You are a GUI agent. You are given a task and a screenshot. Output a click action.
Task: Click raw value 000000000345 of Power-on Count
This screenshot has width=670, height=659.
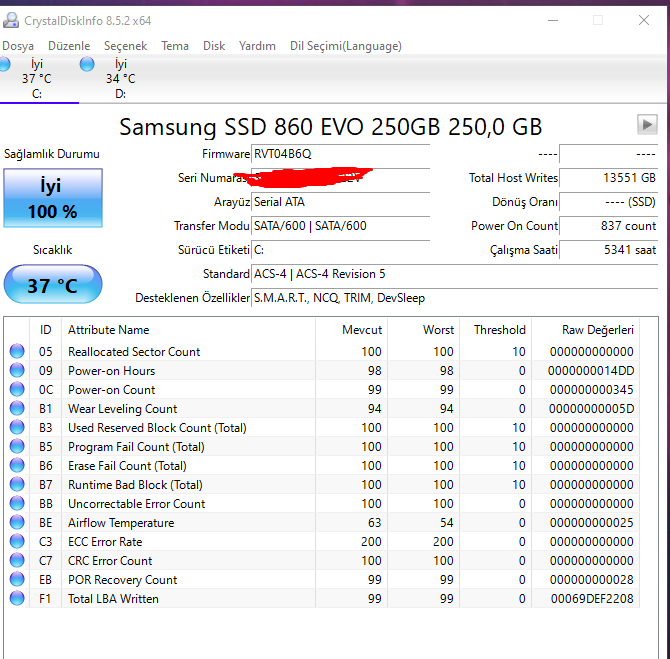[x=591, y=390]
